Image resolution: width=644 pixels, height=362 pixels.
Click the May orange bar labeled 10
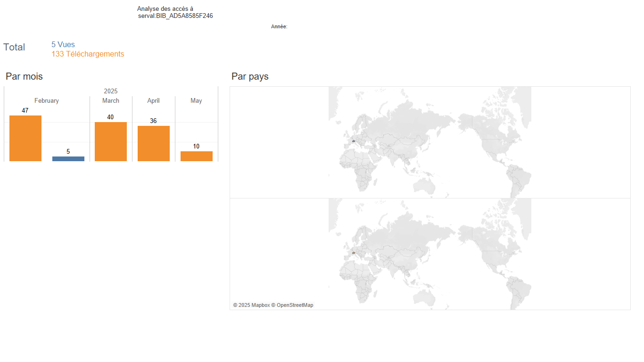pyautogui.click(x=197, y=156)
